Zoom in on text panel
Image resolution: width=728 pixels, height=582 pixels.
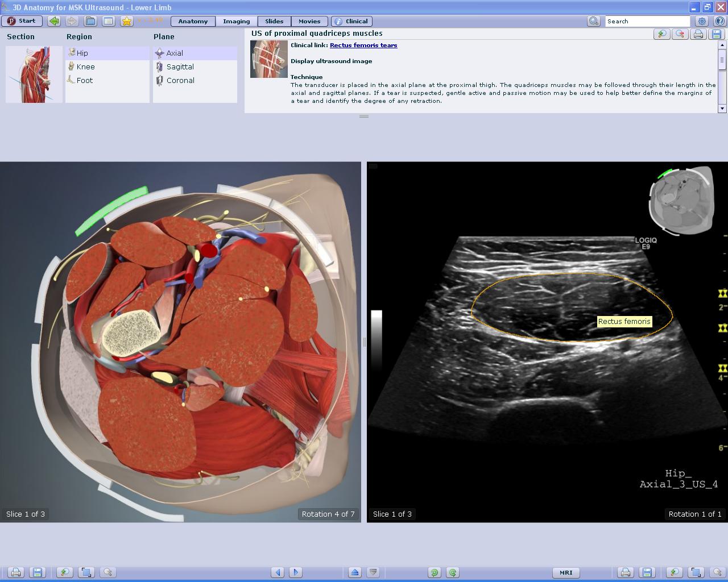(661, 34)
